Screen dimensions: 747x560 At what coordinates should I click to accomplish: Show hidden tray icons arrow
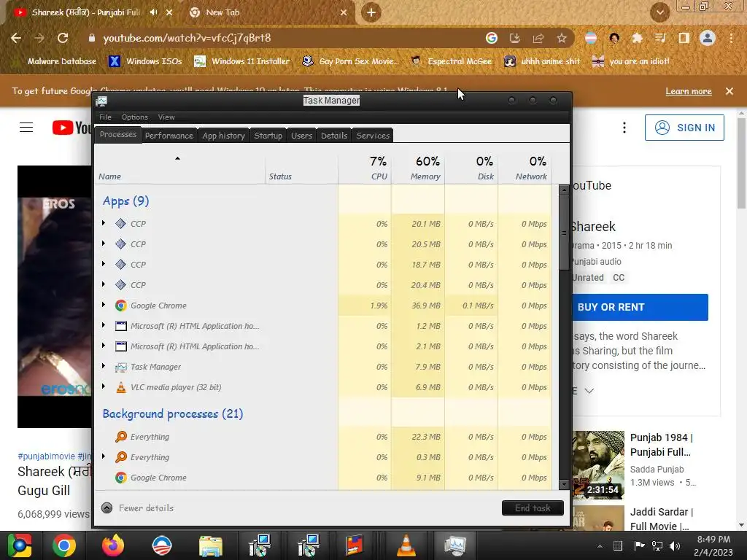point(600,546)
